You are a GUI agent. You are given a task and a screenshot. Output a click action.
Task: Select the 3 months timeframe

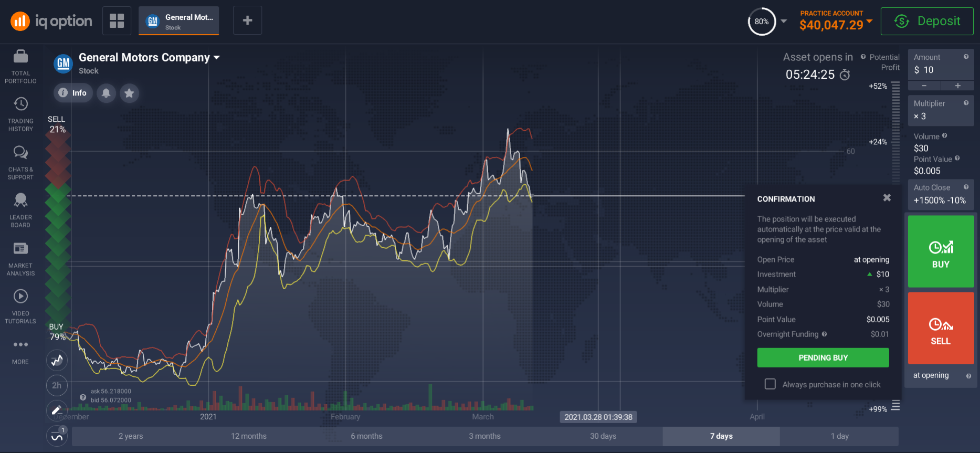484,436
